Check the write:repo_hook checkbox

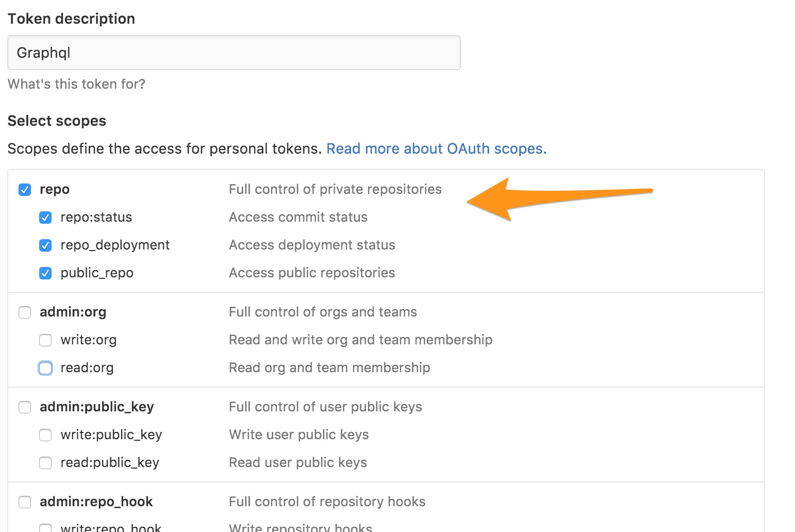tap(45, 528)
